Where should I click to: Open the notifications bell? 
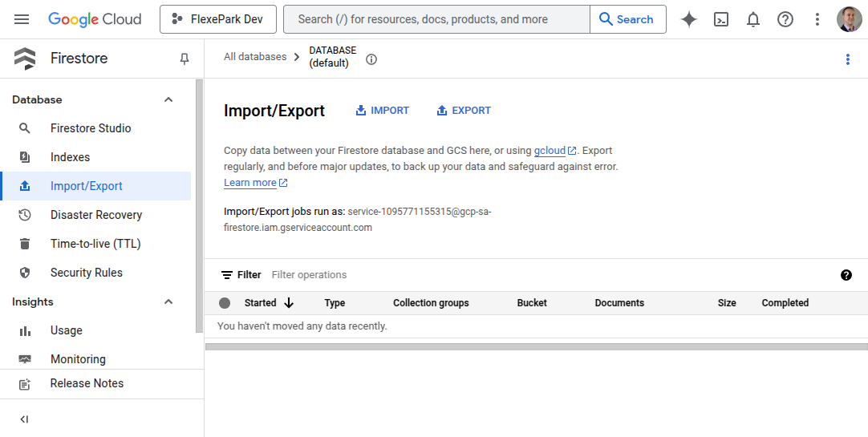point(752,19)
